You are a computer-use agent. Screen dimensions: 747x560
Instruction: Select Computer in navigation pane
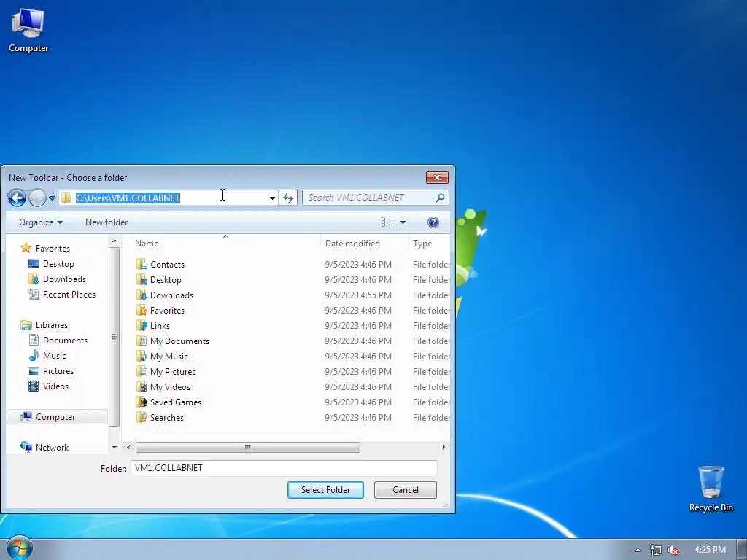[x=56, y=416]
